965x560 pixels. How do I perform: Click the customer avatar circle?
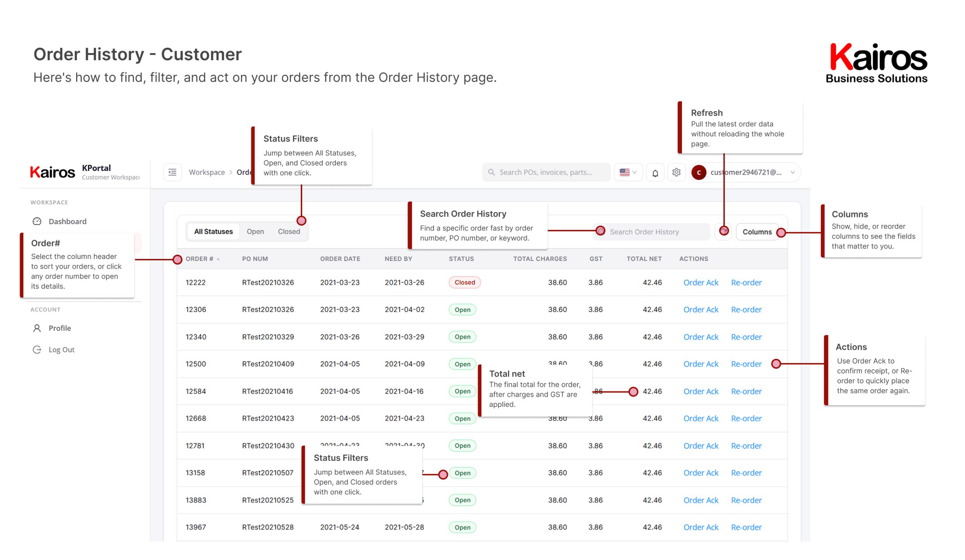(x=699, y=173)
